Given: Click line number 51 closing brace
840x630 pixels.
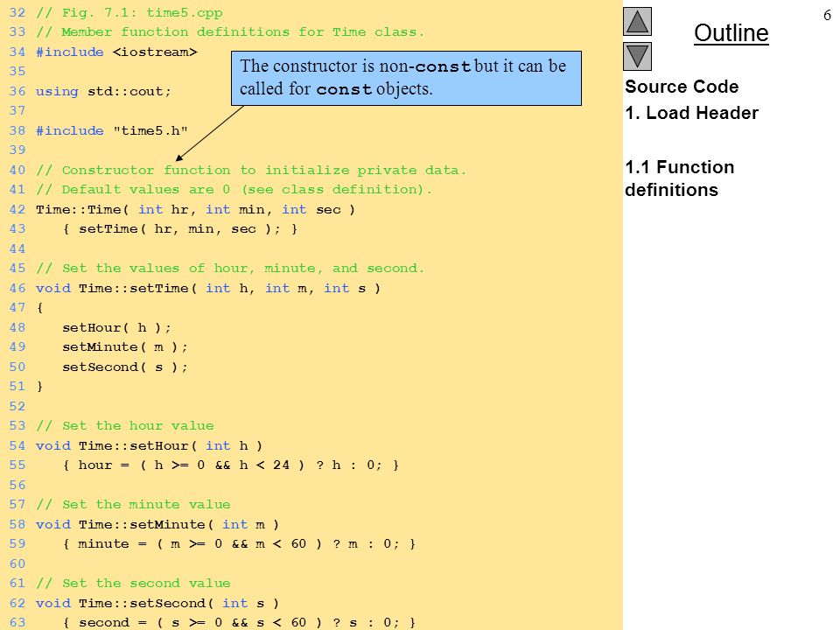Looking at the screenshot, I should coord(39,387).
